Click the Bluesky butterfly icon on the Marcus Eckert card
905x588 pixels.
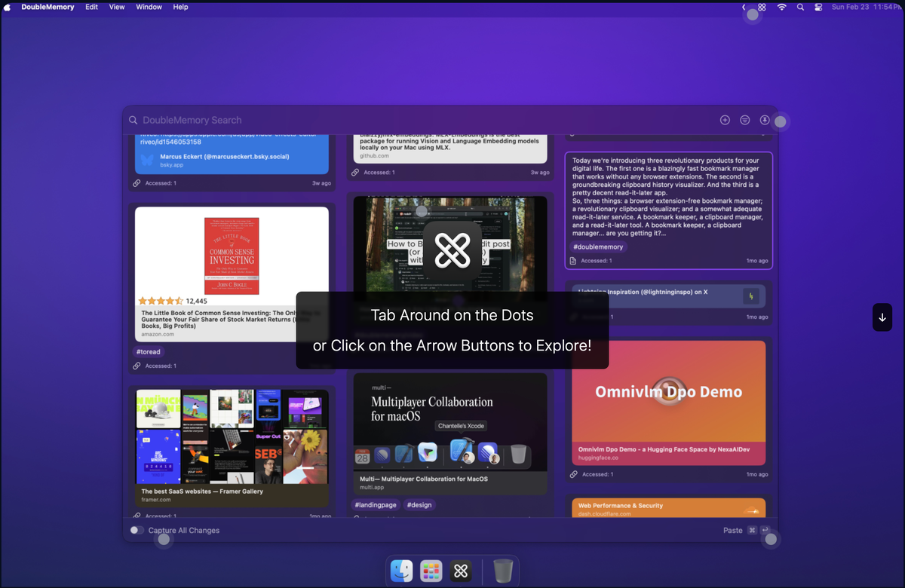(x=147, y=160)
